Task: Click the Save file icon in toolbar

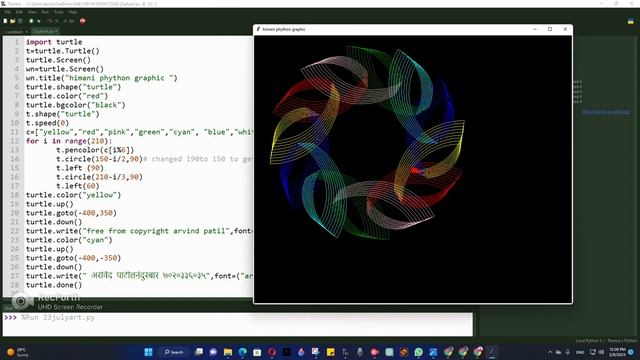Action: [20, 21]
